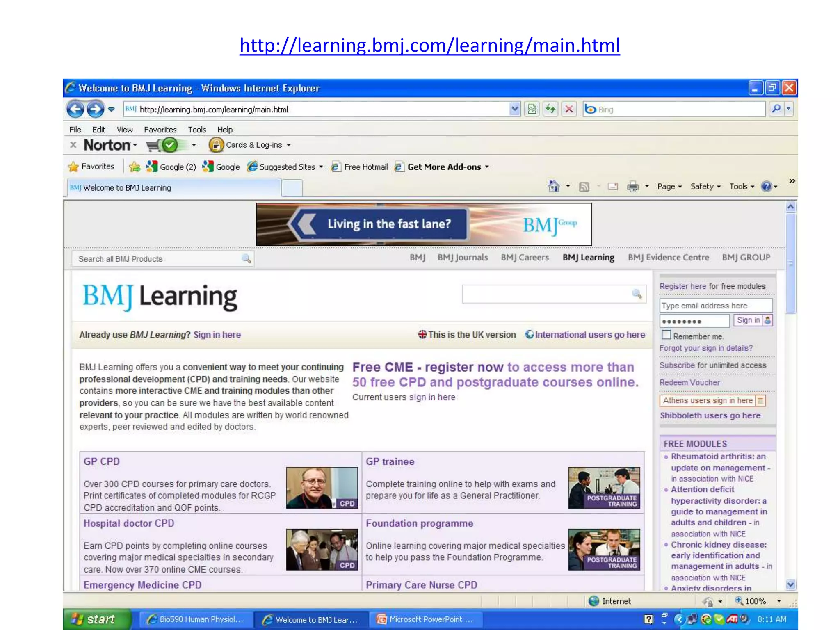The height and width of the screenshot is (630, 840).
Task: Check the Remember me checkbox
Action: 667,335
